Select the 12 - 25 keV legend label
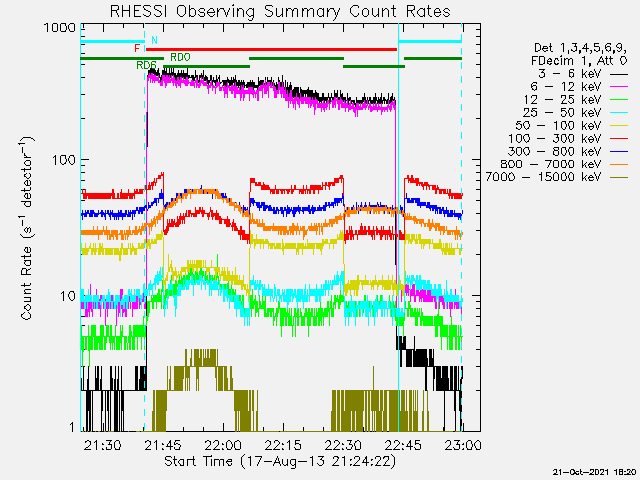The height and width of the screenshot is (480, 640). (562, 100)
